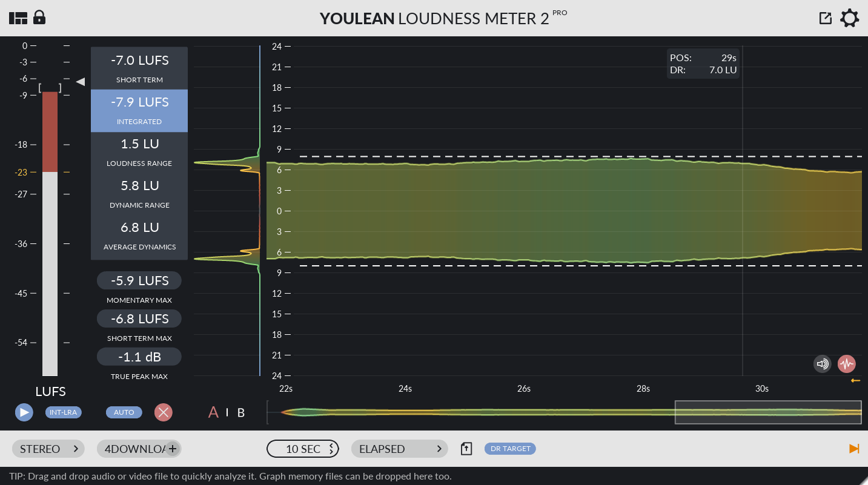
Task: Open the layout presets icon
Action: coord(18,18)
